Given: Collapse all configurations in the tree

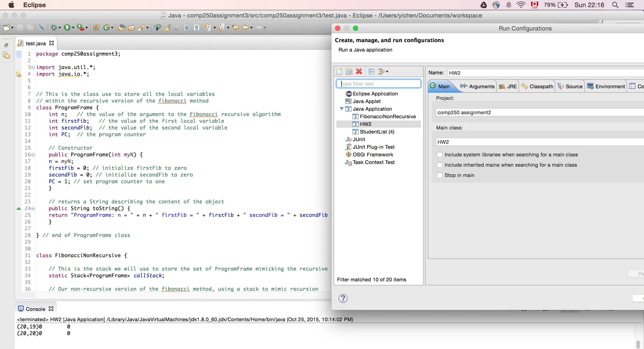Looking at the screenshot, I should click(371, 71).
